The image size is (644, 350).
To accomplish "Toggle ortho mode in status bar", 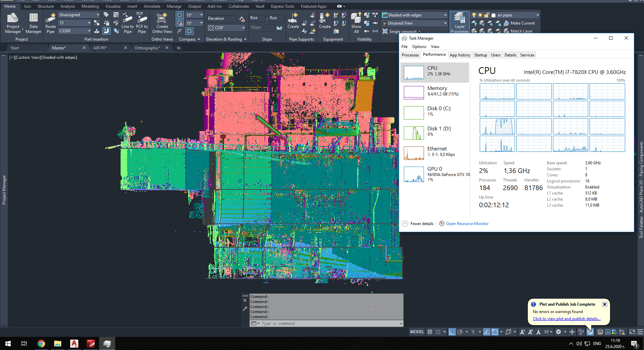I will [452, 332].
